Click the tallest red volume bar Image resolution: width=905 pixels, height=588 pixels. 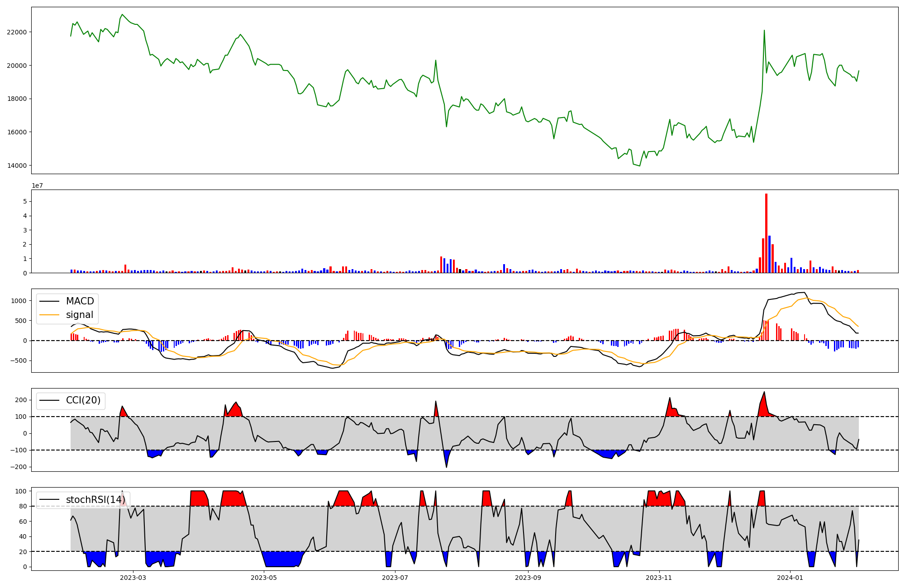766,233
